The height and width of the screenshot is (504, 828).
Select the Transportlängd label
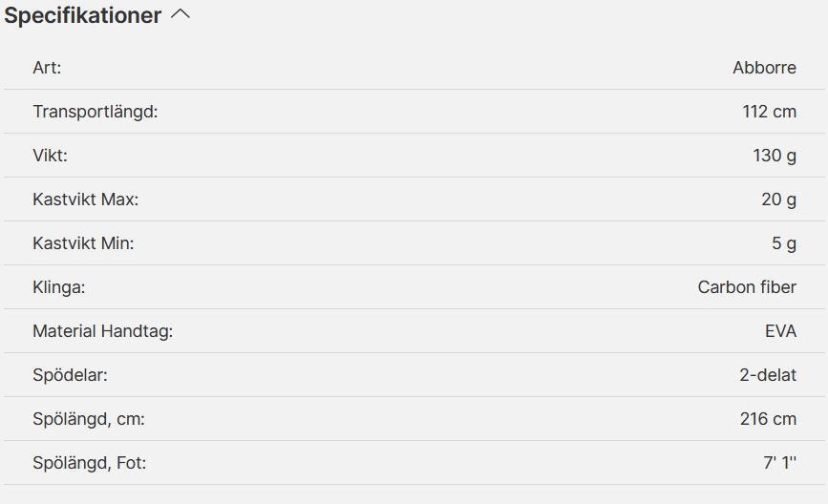95,112
